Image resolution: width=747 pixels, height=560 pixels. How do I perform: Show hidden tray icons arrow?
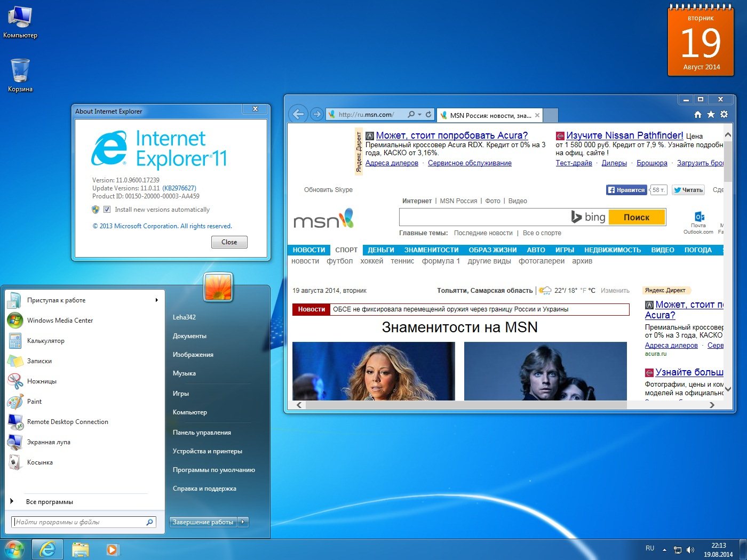(664, 549)
